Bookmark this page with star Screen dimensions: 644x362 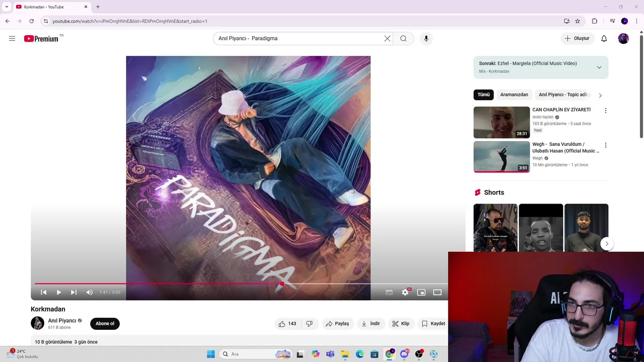point(578,21)
